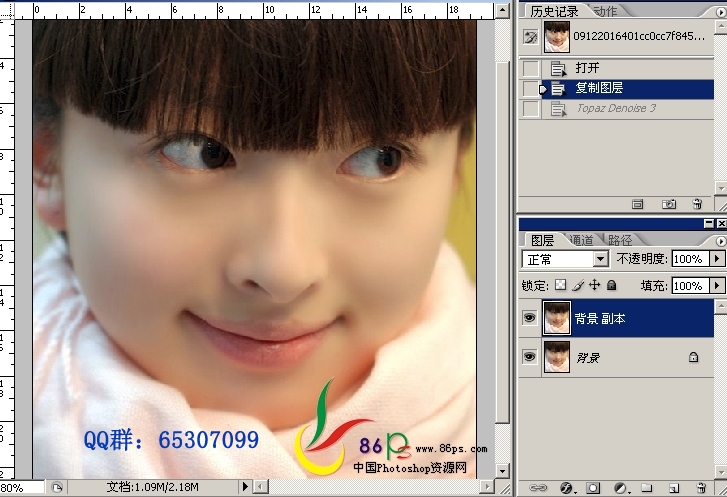
Task: Delete layer with Layers panel trash
Action: (x=701, y=487)
